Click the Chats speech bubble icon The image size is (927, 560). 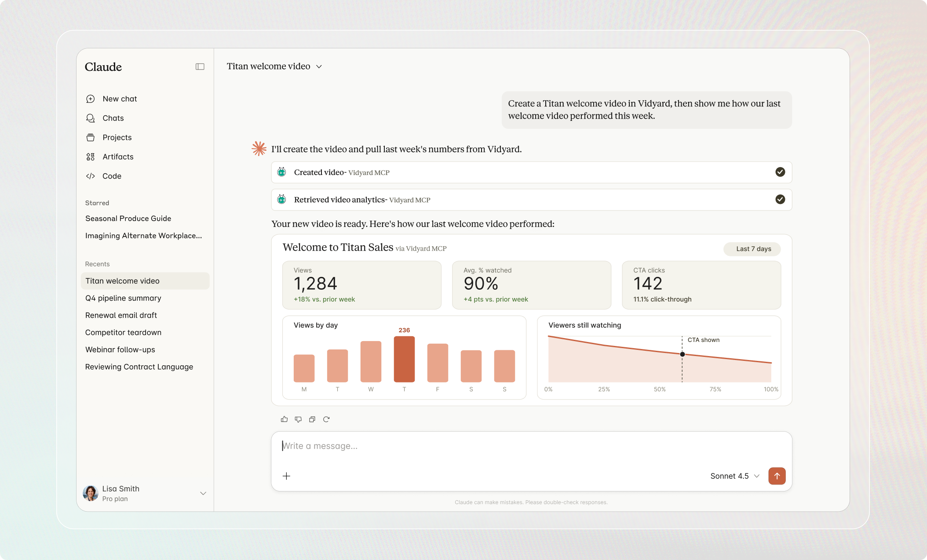pos(91,118)
